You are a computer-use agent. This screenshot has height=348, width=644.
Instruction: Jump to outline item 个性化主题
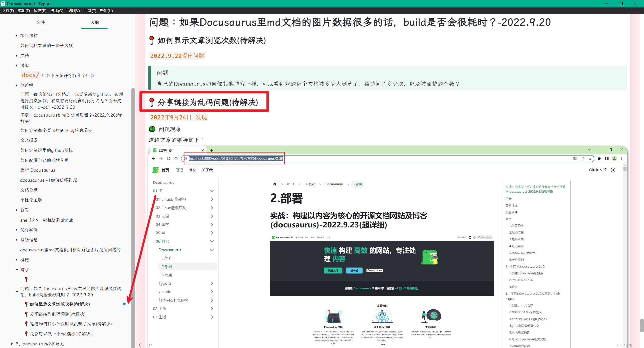pos(31,200)
